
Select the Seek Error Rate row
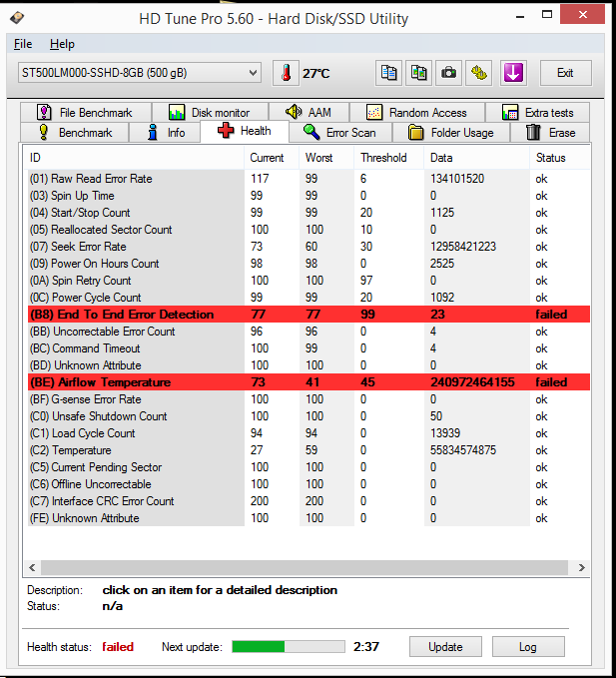click(308, 247)
